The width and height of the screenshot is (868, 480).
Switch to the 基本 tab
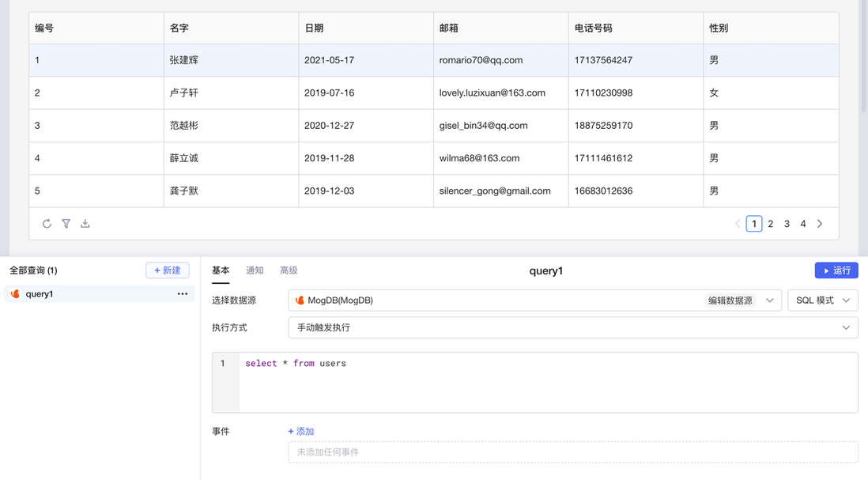(221, 270)
